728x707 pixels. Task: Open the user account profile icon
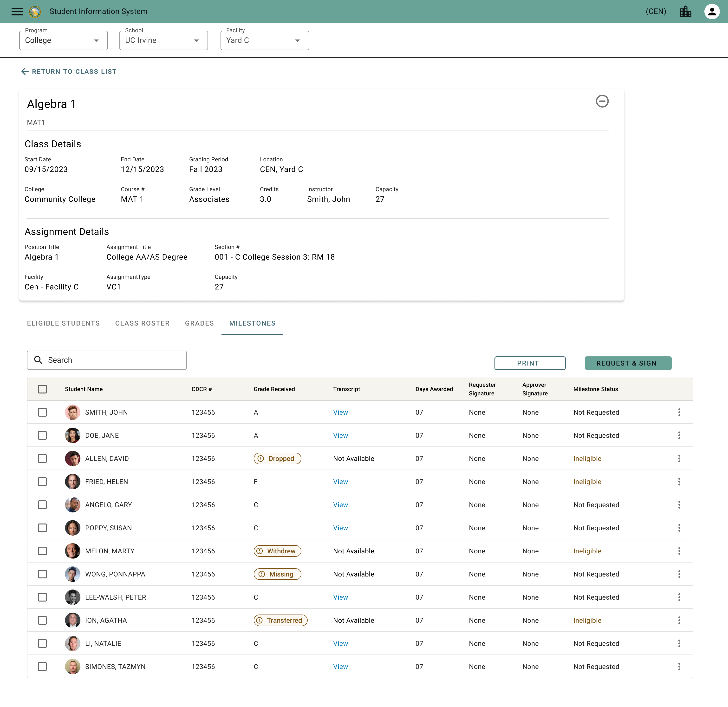[x=712, y=12]
